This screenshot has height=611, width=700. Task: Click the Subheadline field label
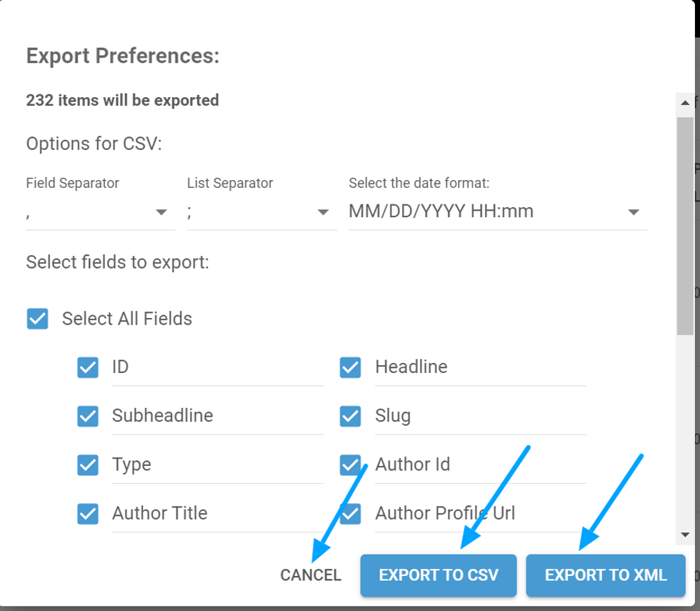pos(163,416)
